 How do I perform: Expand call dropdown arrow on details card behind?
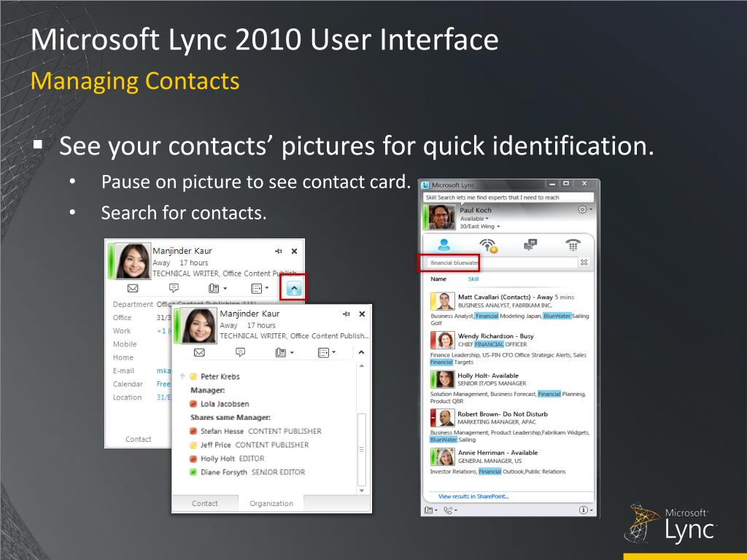(x=225, y=288)
